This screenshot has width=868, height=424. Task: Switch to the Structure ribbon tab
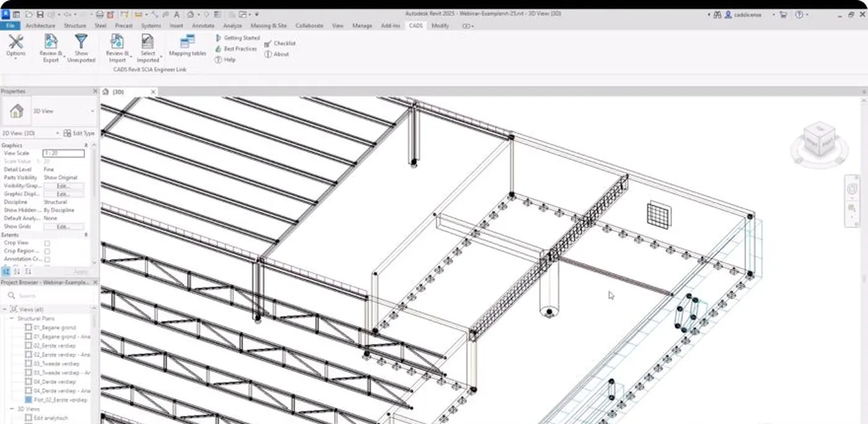click(x=75, y=25)
